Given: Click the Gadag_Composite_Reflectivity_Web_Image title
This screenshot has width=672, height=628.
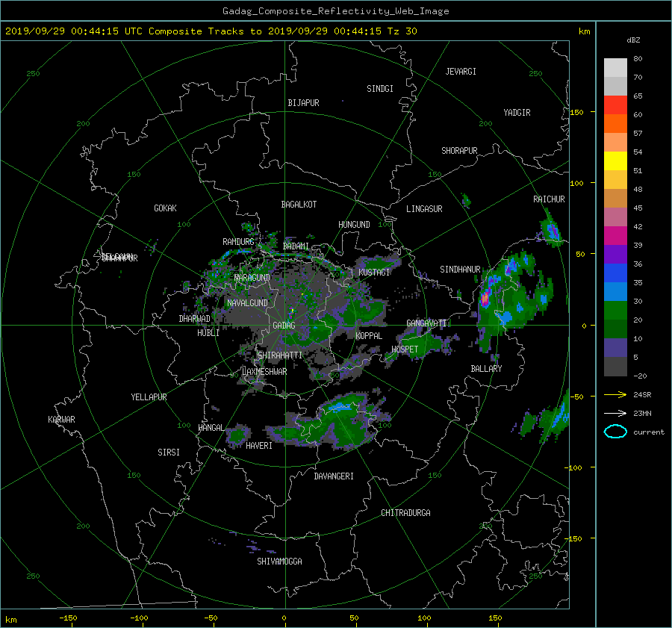Looking at the screenshot, I should click(x=335, y=11).
